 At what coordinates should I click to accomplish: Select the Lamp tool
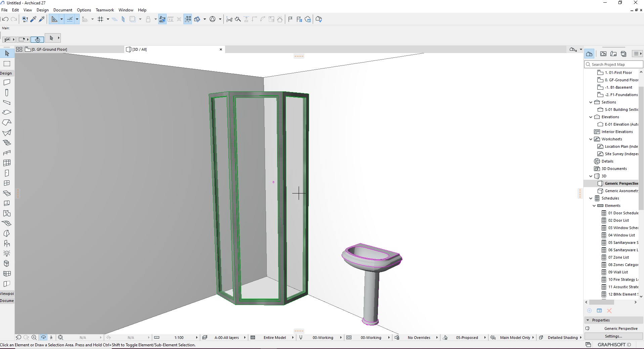[x=7, y=254]
